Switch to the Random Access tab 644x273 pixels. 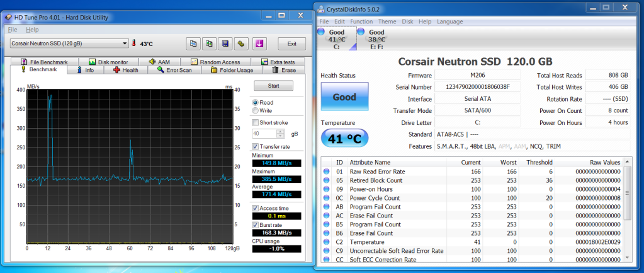pos(215,62)
